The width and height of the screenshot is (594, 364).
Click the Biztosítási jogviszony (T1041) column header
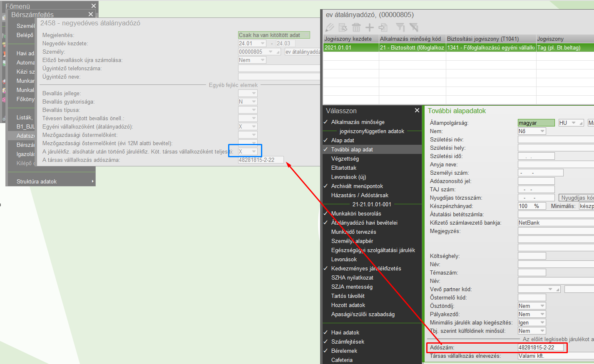[x=491, y=39]
